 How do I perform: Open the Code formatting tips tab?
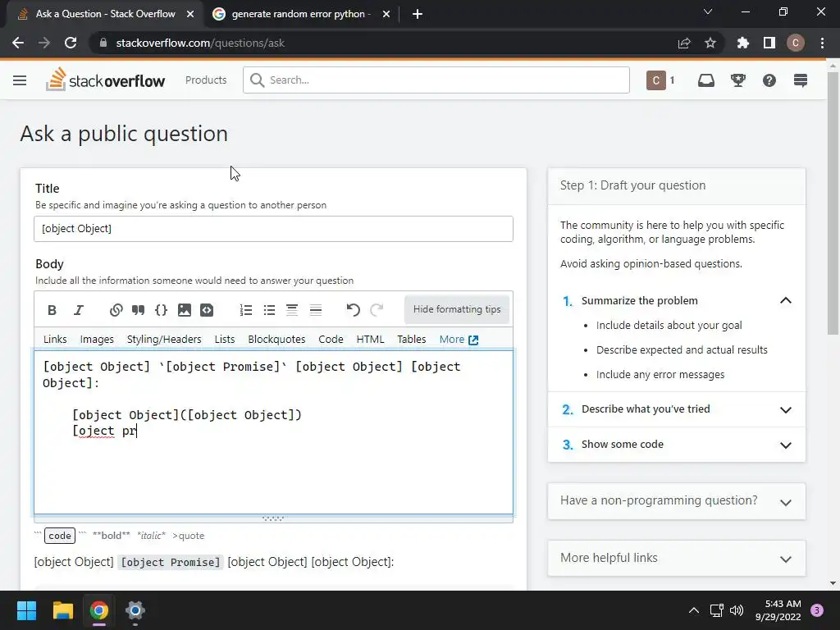tap(331, 339)
